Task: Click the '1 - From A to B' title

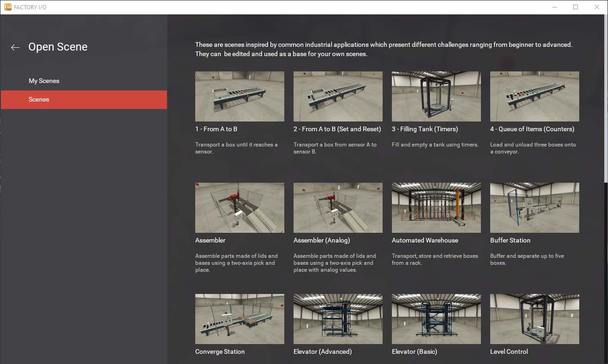Action: [x=216, y=129]
